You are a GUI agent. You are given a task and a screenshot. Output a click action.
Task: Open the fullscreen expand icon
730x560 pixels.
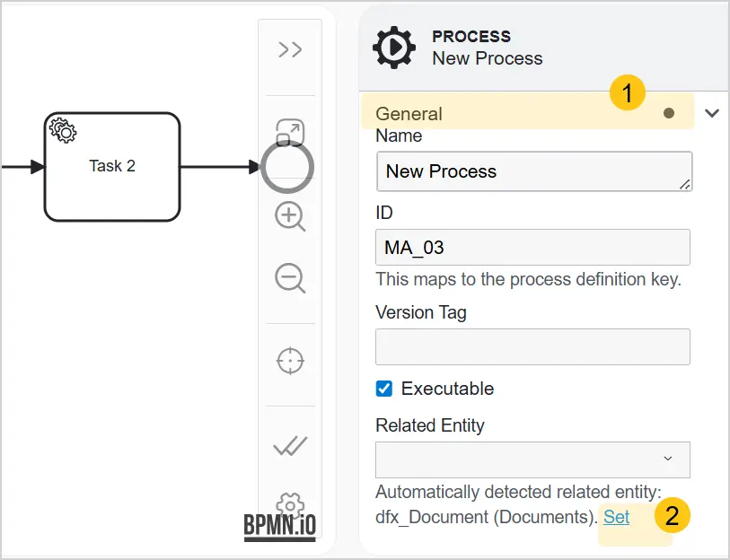click(291, 133)
